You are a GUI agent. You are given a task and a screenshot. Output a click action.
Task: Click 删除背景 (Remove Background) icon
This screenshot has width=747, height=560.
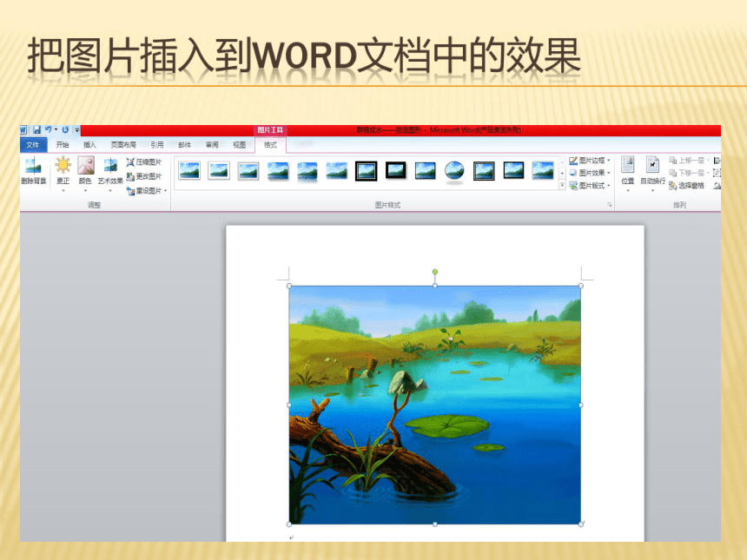coord(33,171)
